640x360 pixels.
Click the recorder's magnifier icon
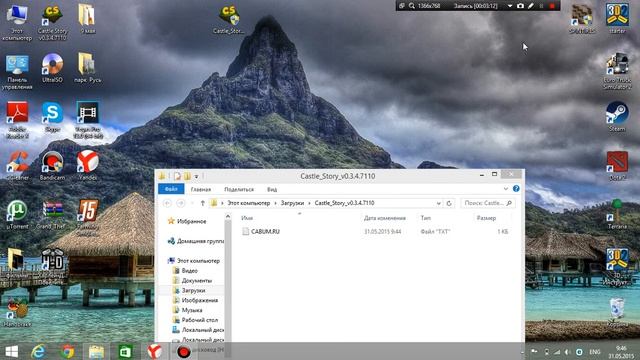click(x=412, y=6)
